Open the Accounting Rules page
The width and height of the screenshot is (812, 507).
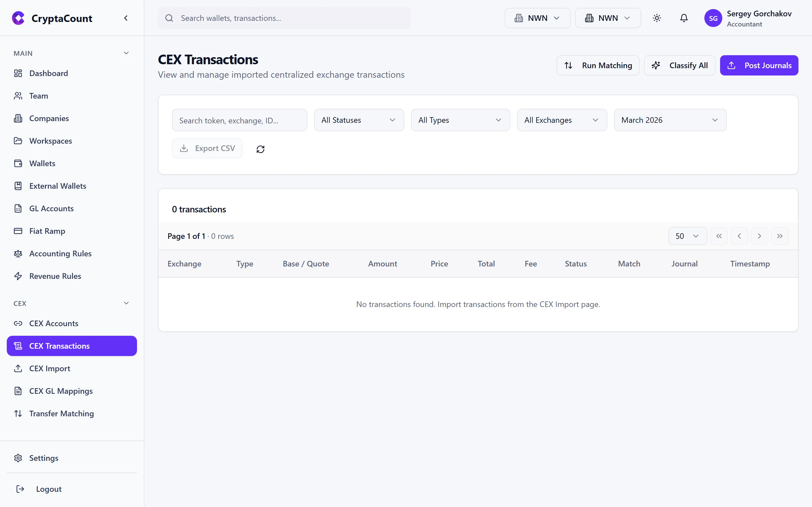point(60,253)
